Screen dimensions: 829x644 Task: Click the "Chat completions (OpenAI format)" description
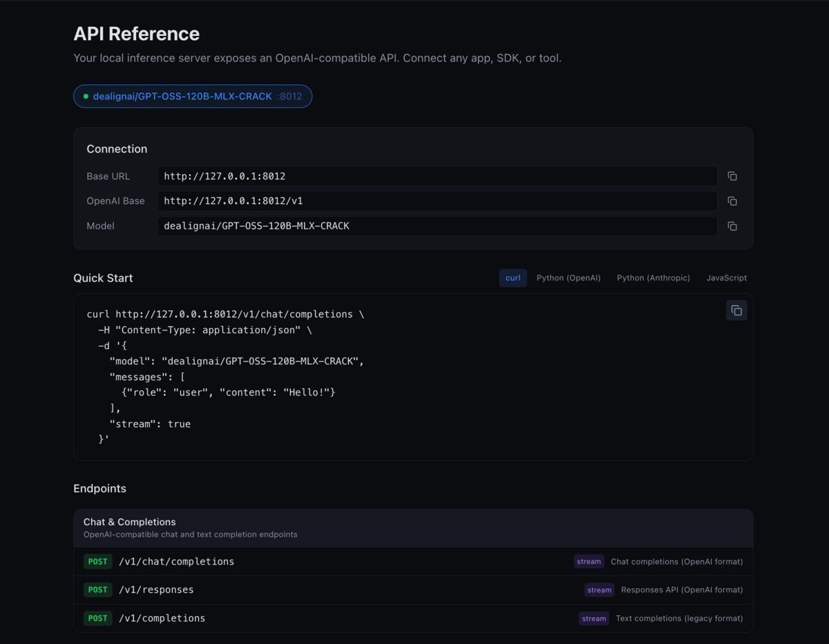click(677, 562)
